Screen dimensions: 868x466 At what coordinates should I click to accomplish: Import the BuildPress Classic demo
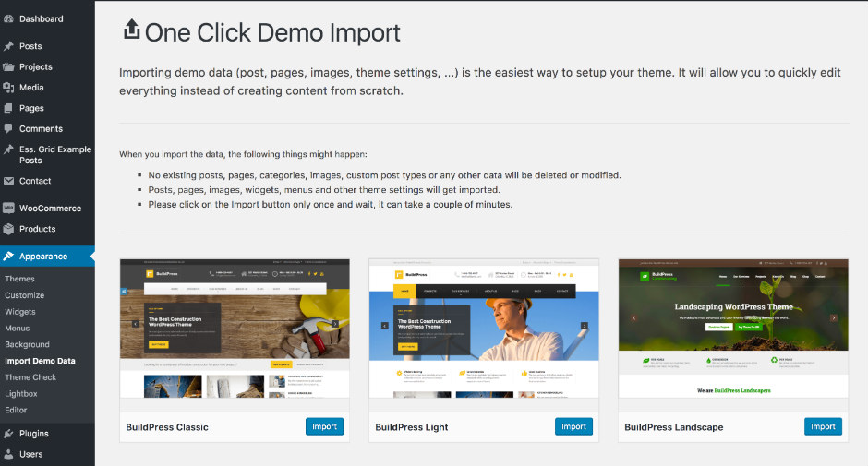(x=324, y=426)
